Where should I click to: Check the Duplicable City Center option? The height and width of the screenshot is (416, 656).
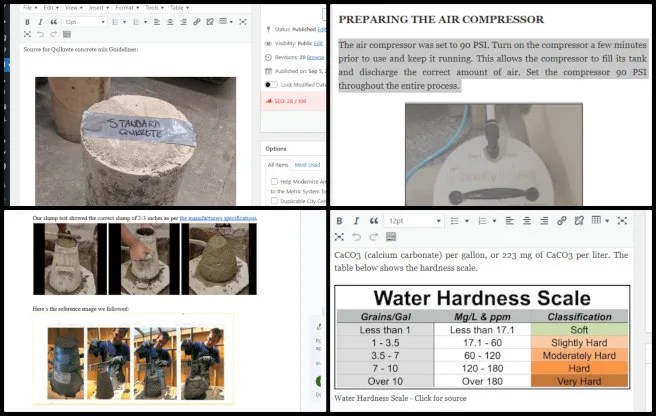tap(274, 201)
